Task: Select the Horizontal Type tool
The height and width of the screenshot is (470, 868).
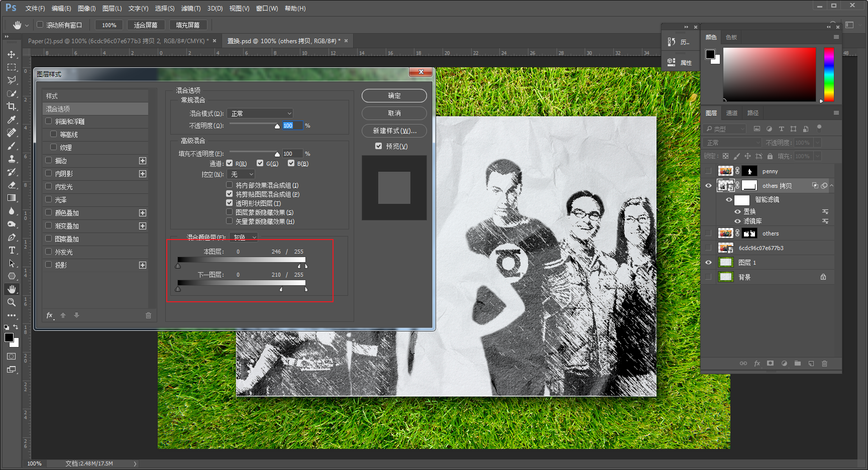Action: tap(12, 250)
